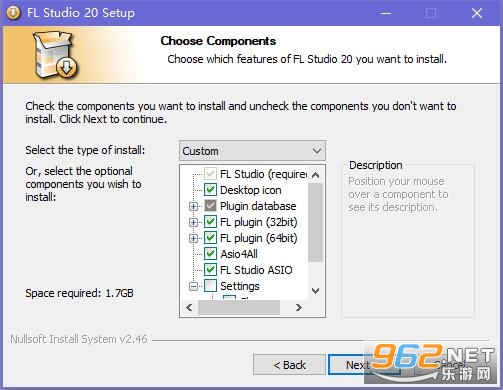Click the < Back button
This screenshot has width=503, height=390.
tap(289, 365)
